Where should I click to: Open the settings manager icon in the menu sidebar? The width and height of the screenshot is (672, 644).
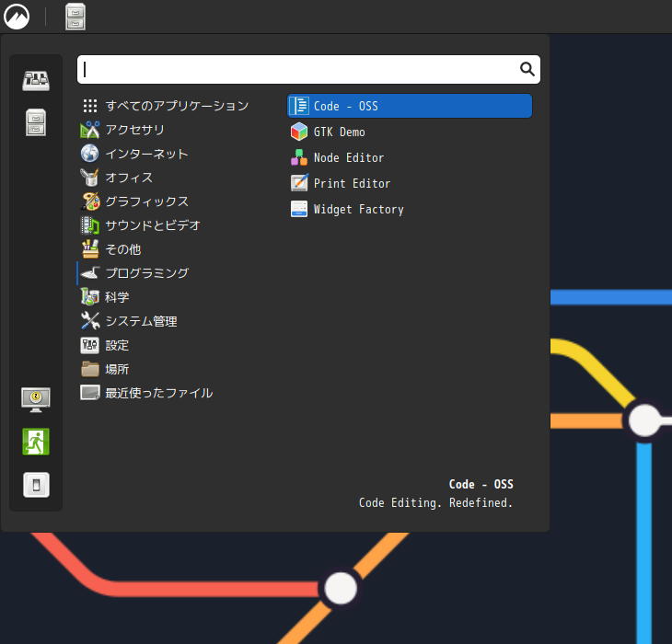click(x=36, y=81)
